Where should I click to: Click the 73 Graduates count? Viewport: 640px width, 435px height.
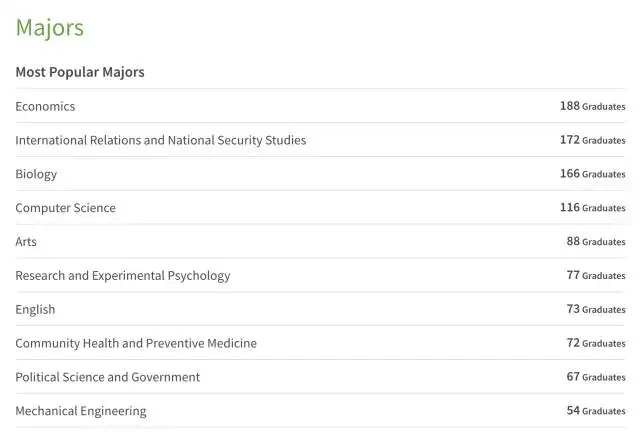(595, 309)
